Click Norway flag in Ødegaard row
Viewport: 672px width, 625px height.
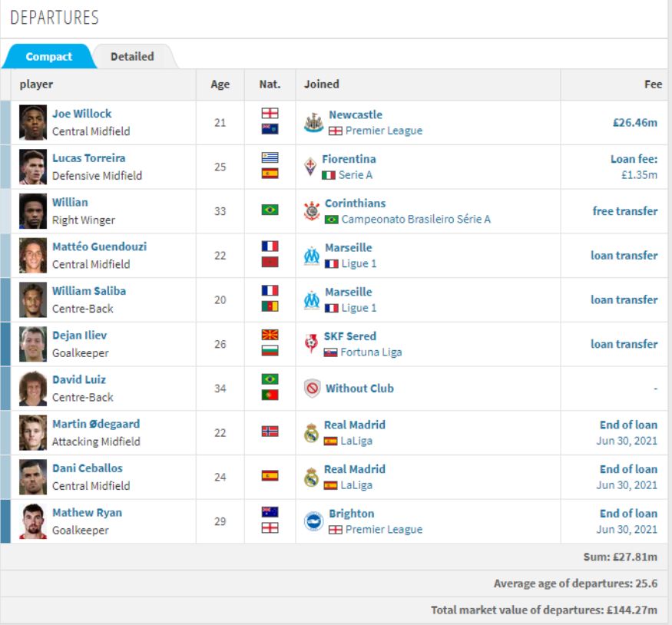270,432
